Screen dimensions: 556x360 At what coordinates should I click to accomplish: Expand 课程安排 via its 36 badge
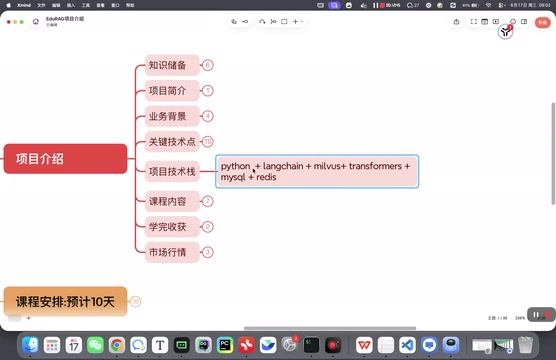click(135, 301)
